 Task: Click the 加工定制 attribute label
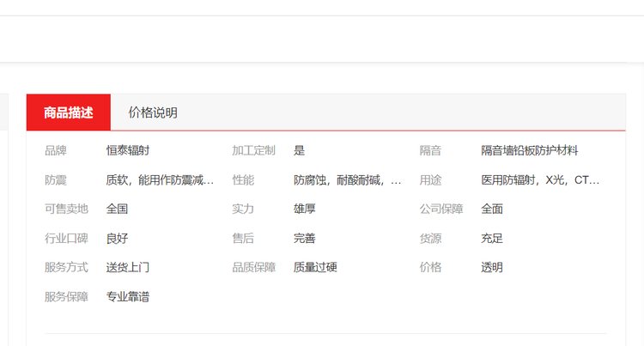pos(253,150)
